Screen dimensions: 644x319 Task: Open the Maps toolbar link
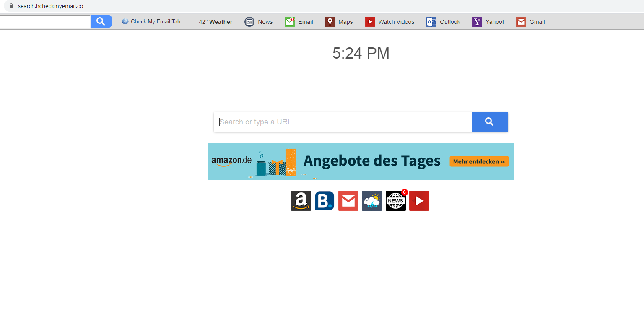pyautogui.click(x=345, y=22)
